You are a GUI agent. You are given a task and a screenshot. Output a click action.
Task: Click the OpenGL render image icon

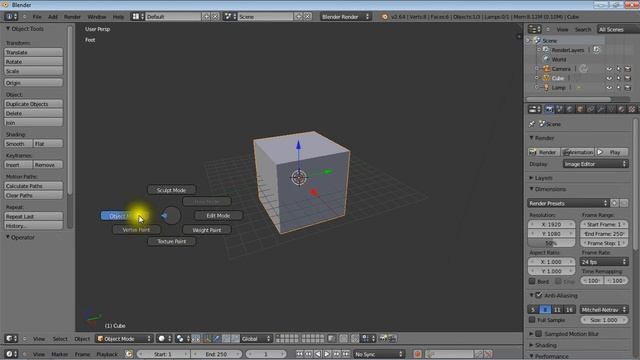(383, 338)
